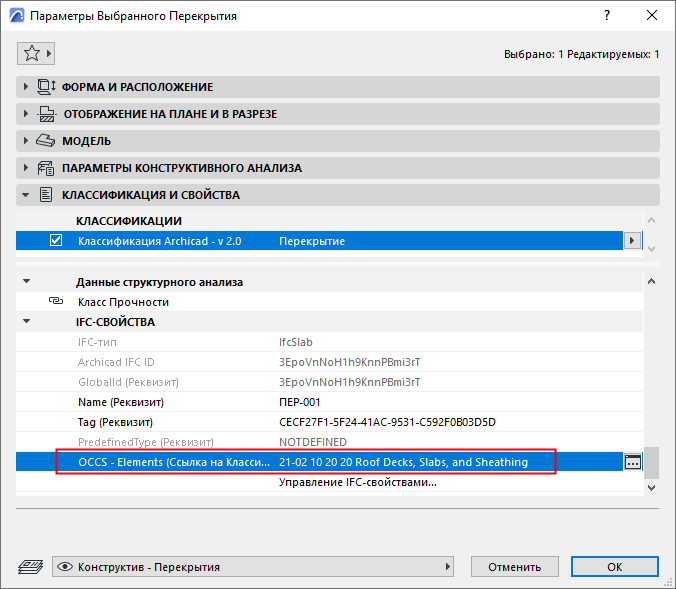
Task: Click the Отображение на плане panel icon
Action: 47,114
